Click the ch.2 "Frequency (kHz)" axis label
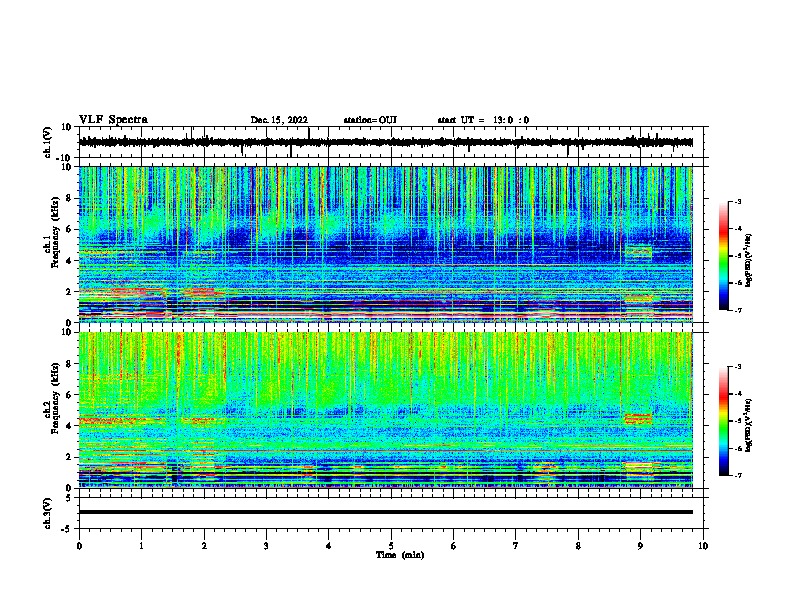This screenshot has height=612, width=792. [x=55, y=398]
